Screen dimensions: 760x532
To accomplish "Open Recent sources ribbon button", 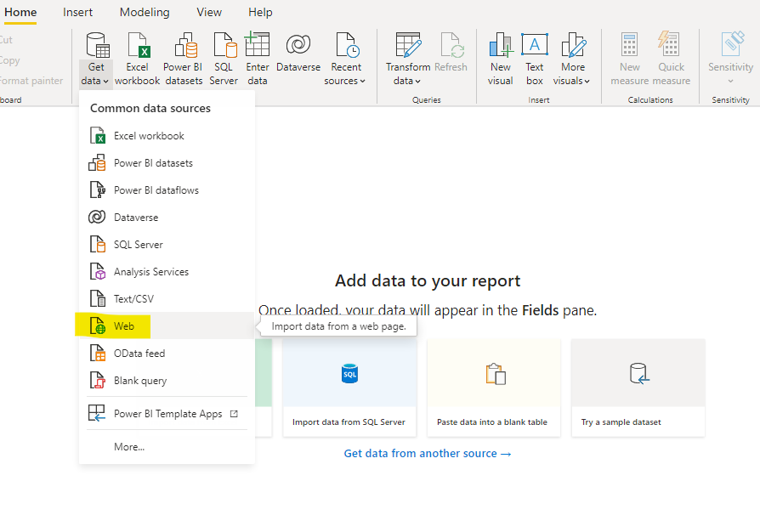I will [x=346, y=59].
